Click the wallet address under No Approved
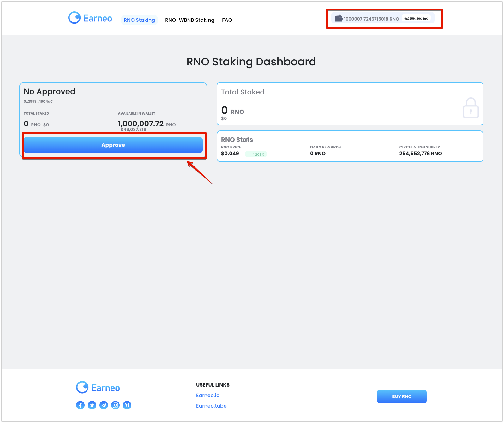Image resolution: width=504 pixels, height=423 pixels. [x=38, y=101]
